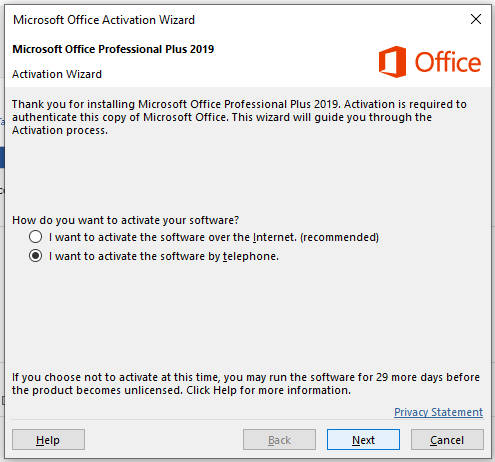Select activate by telephone radio button
This screenshot has height=462, width=495.
[35, 256]
